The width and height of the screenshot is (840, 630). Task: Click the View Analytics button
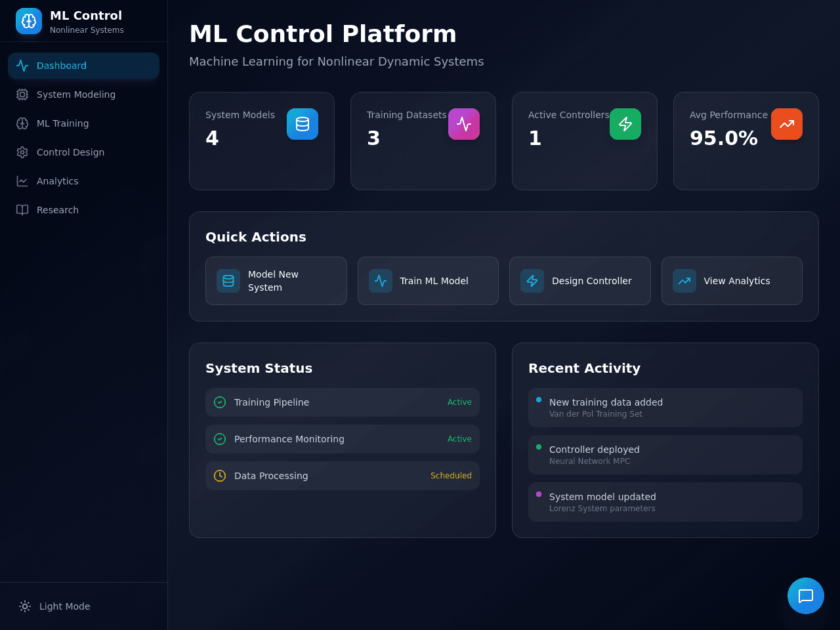coord(732,281)
